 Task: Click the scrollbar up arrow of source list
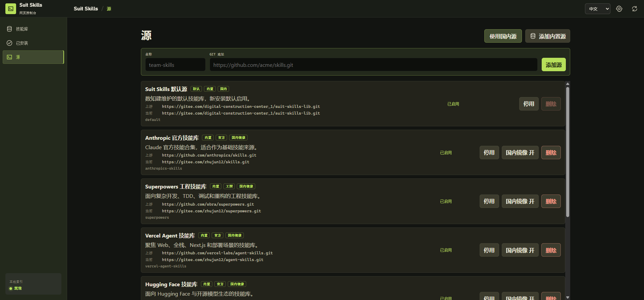click(568, 84)
